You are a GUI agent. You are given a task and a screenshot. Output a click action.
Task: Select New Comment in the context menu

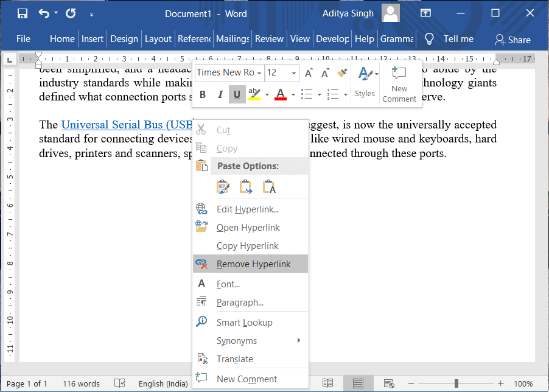coord(250,379)
